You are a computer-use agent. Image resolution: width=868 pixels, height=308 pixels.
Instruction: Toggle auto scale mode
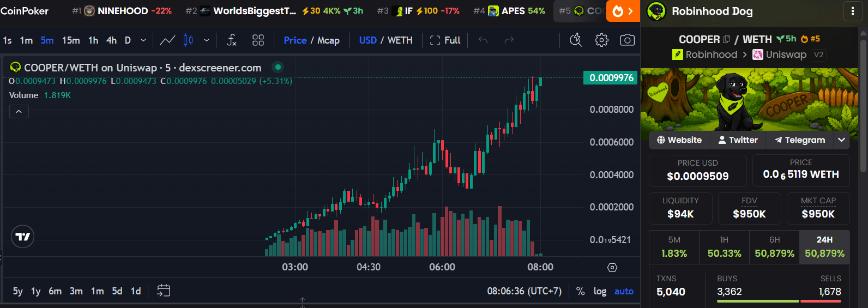(x=624, y=291)
